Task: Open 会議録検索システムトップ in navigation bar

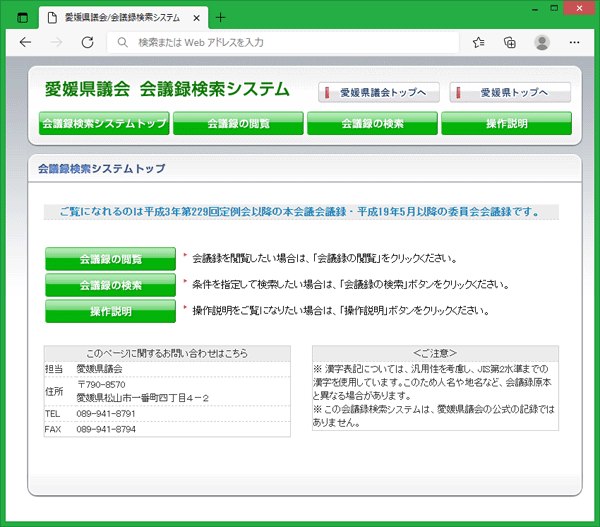Action: pos(104,123)
